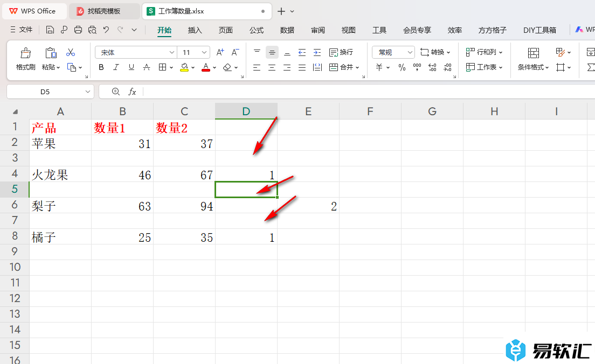595x364 pixels.
Task: Click the eraser clear formatting icon
Action: click(227, 67)
